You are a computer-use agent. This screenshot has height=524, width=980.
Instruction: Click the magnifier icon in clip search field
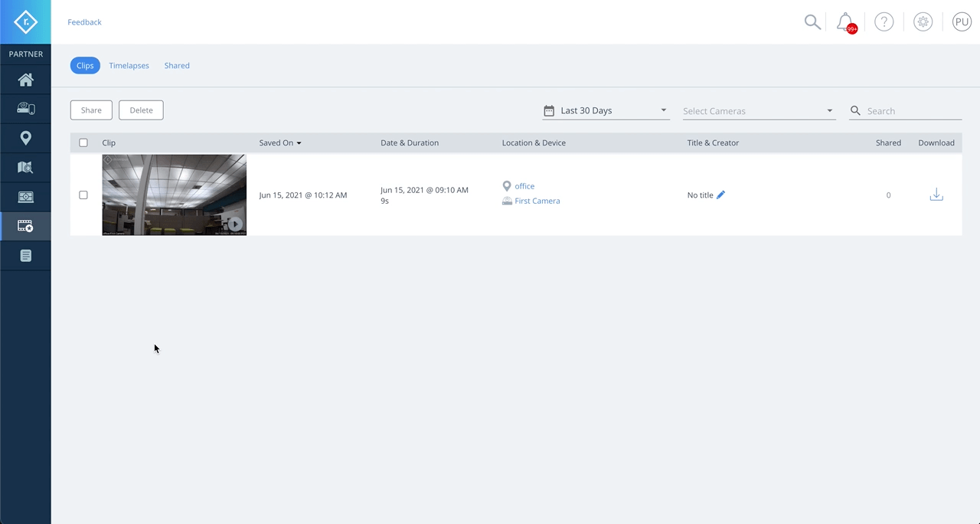coord(855,111)
